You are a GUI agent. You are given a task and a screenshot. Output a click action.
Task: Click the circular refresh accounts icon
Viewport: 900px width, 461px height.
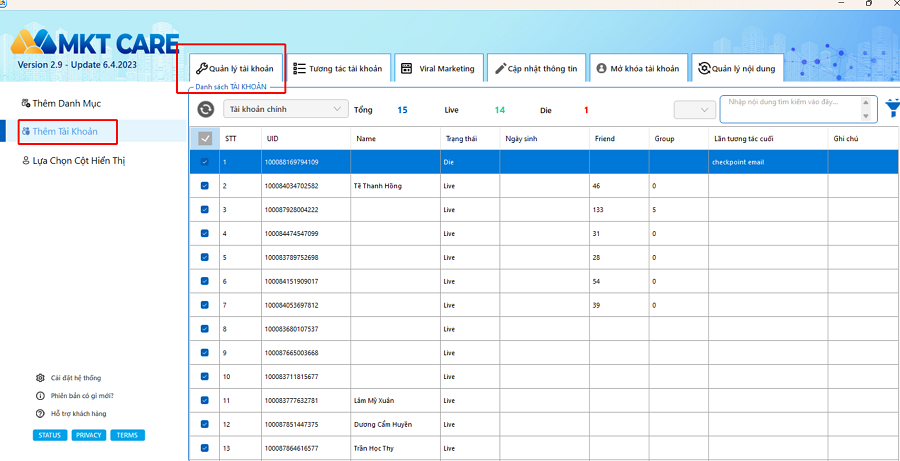pos(205,109)
